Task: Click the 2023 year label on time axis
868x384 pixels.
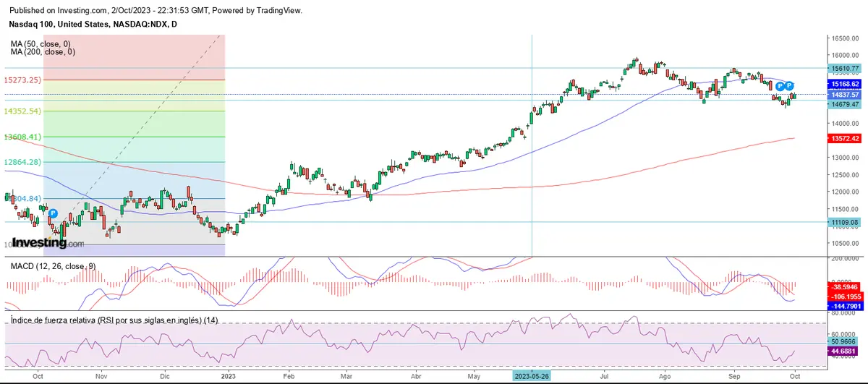Action: coord(229,377)
